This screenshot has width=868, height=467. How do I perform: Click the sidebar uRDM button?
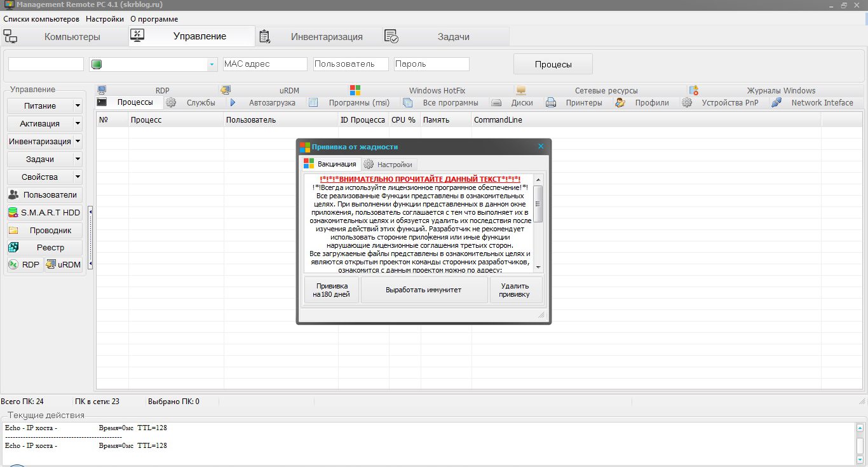click(64, 265)
